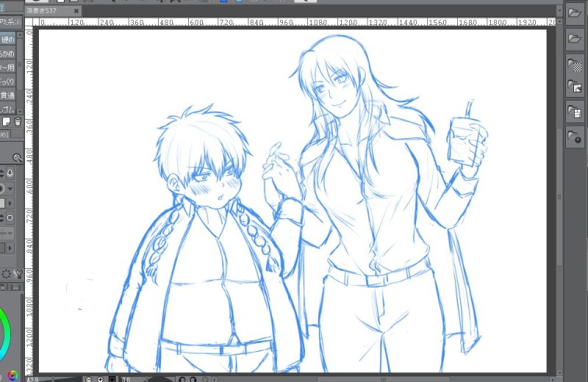Click the horizontal canvas scrollbar
The width and height of the screenshot is (588, 382).
point(382,379)
